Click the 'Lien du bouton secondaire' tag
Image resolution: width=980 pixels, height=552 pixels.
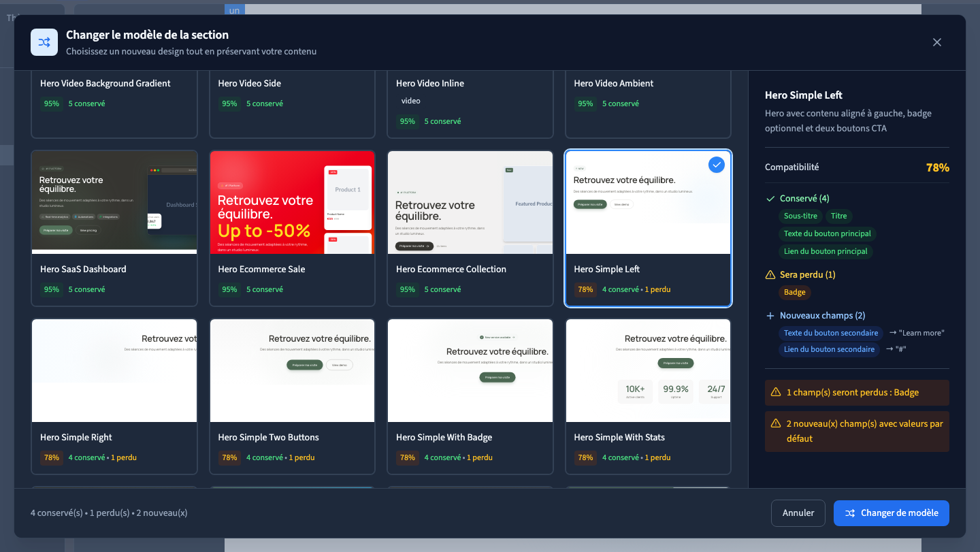coord(829,350)
